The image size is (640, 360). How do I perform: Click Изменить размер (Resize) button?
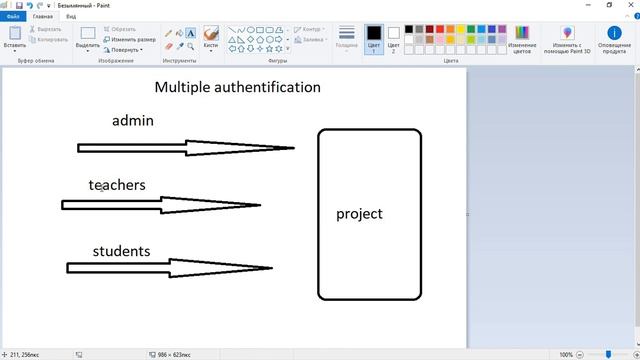(129, 40)
